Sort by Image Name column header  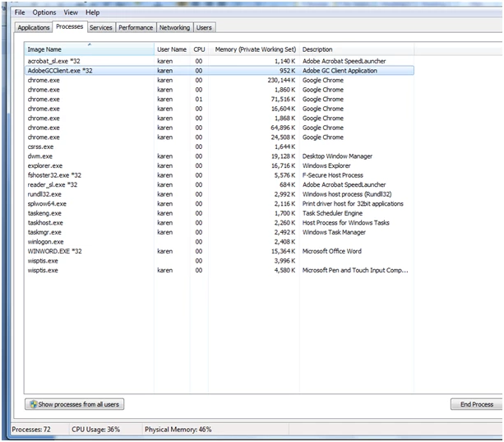(90, 49)
